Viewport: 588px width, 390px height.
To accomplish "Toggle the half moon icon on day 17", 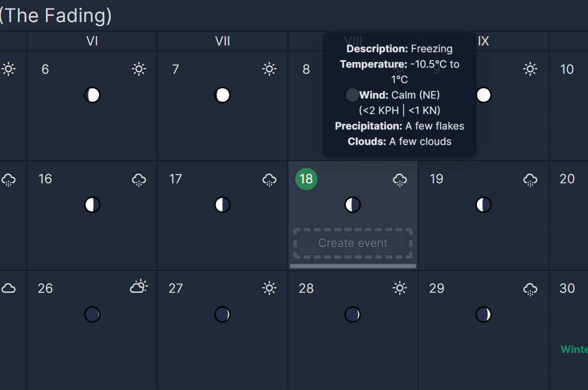I will click(222, 204).
